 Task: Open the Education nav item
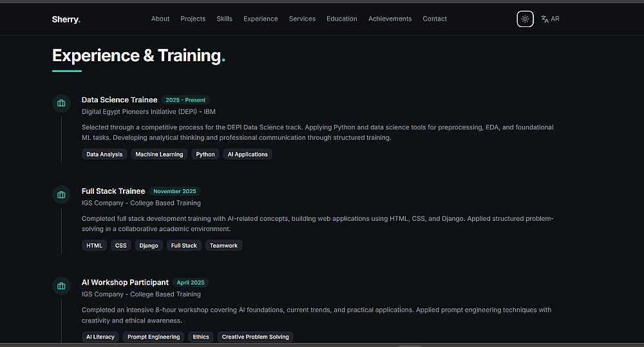[342, 19]
